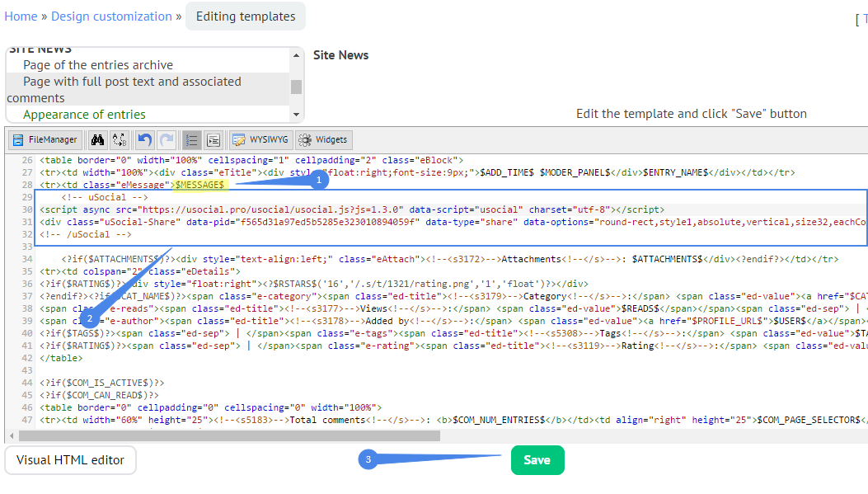Open the FileManager tool

[x=45, y=140]
